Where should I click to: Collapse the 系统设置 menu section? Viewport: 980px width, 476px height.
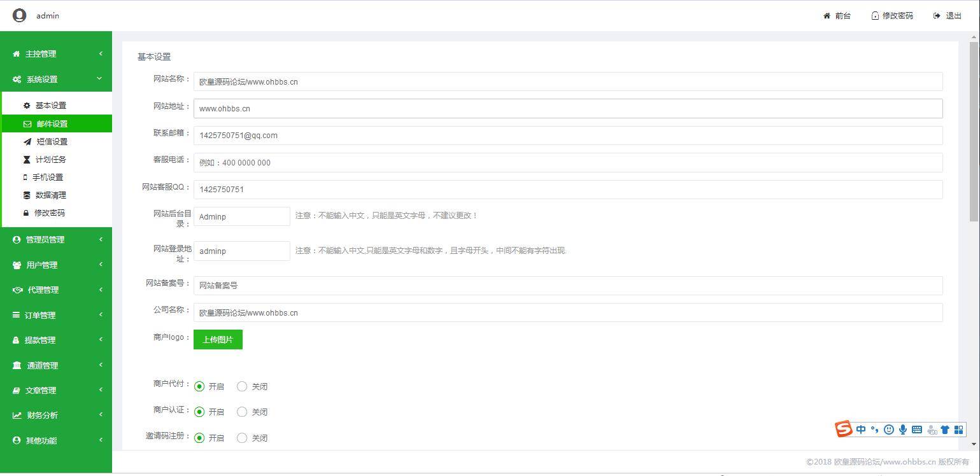tap(57, 79)
